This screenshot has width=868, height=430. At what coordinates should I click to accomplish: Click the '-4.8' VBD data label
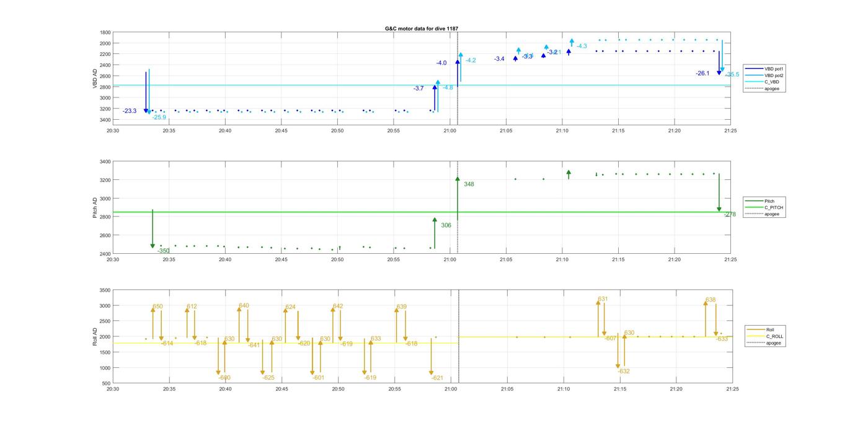[x=448, y=87]
